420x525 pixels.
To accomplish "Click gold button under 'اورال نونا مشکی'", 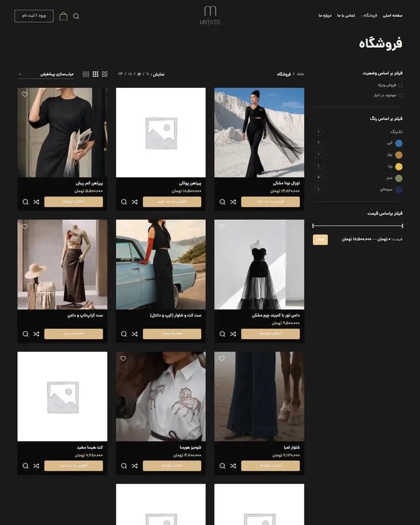I will click(x=270, y=202).
